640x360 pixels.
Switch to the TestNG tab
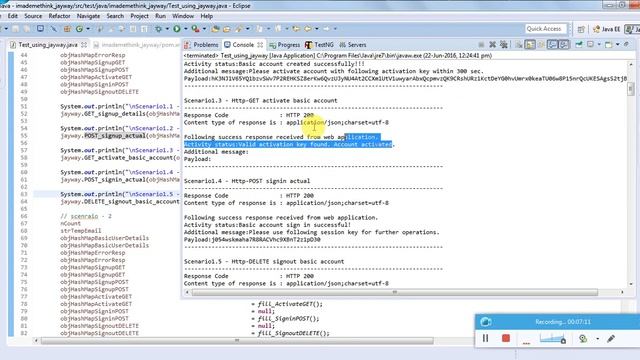pyautogui.click(x=319, y=44)
